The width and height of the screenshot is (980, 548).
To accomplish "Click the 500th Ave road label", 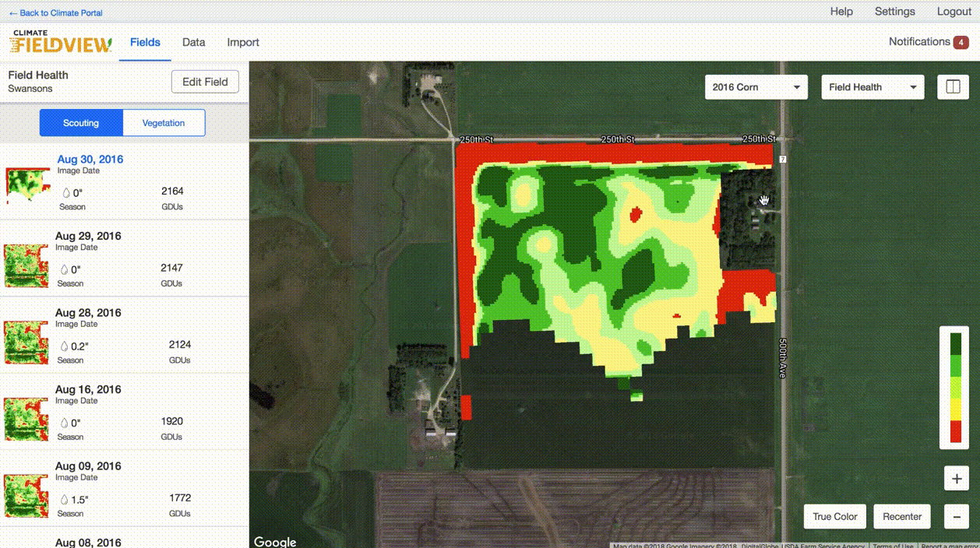I will click(783, 358).
